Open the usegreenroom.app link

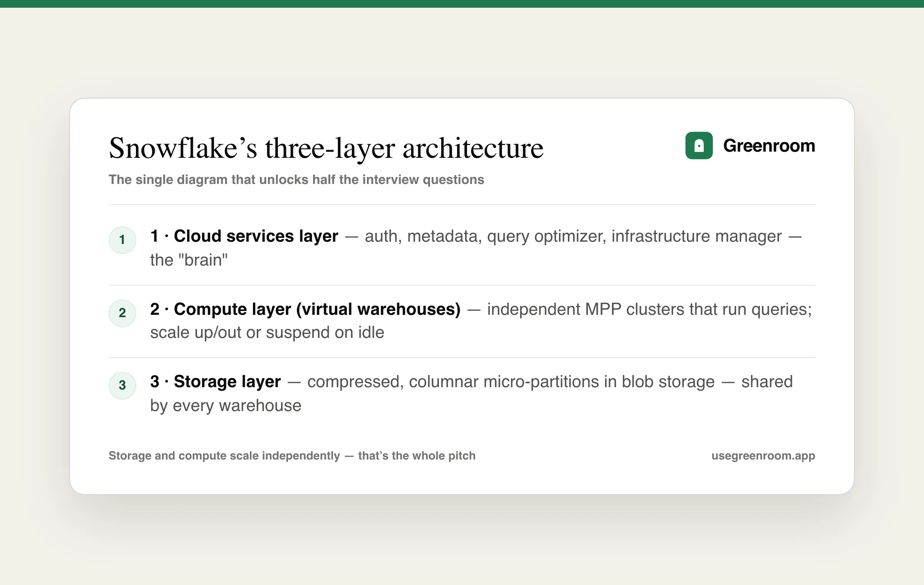click(763, 456)
